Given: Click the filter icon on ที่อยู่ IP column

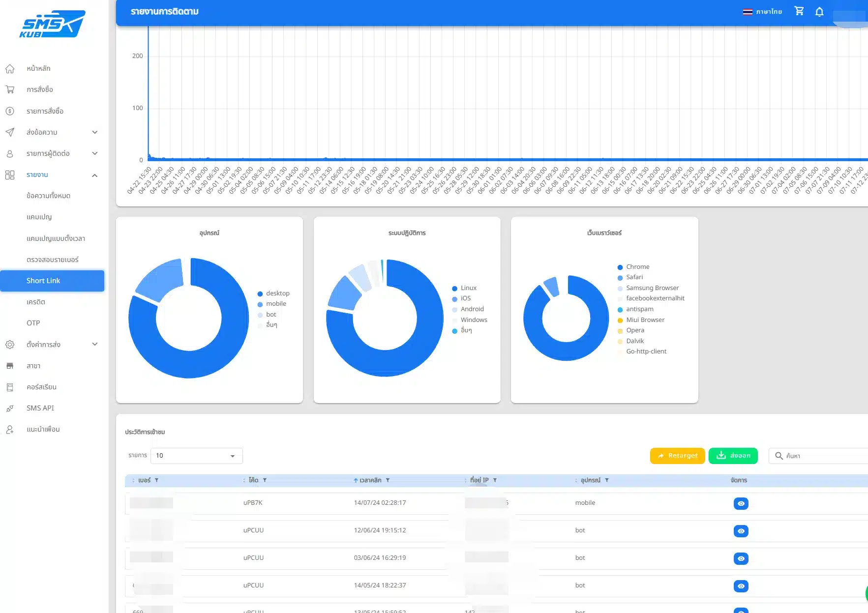Looking at the screenshot, I should (x=495, y=480).
